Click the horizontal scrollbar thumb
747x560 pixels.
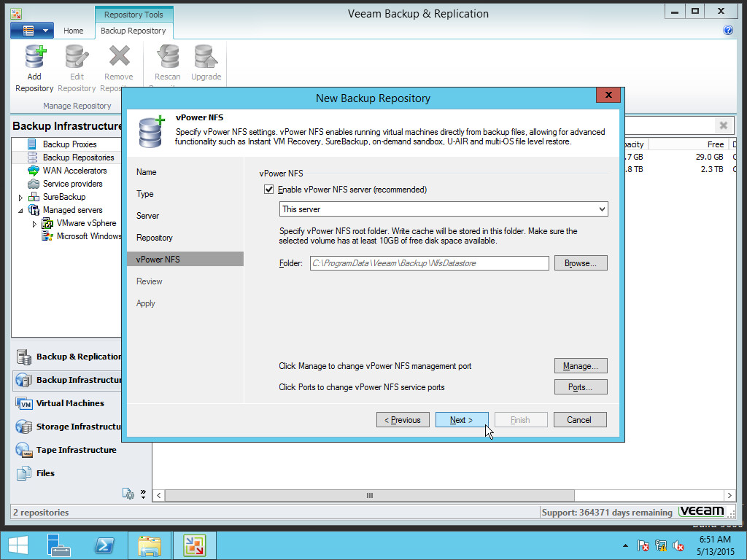[x=370, y=496]
